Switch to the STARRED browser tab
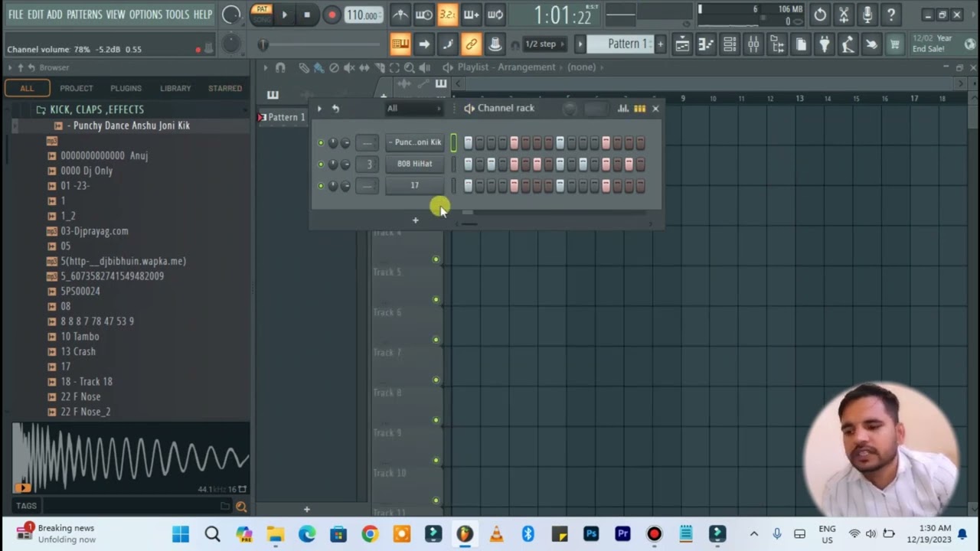The height and width of the screenshot is (551, 980). (x=225, y=88)
